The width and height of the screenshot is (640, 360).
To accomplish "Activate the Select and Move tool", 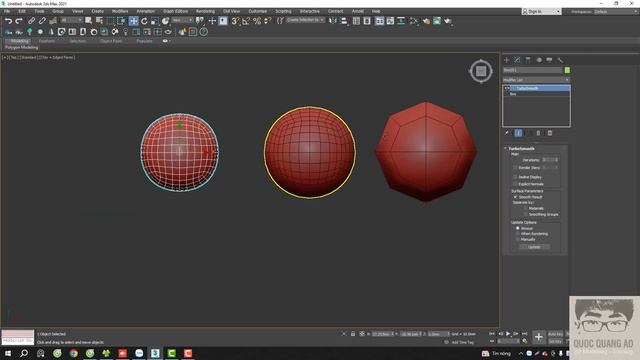I will click(x=133, y=21).
